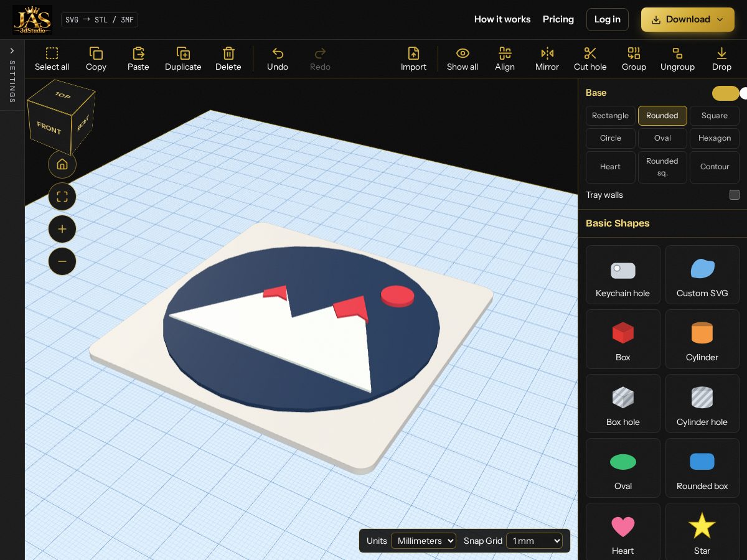Viewport: 747px width, 560px height.
Task: Add a Cylinder hole shape
Action: (702, 403)
